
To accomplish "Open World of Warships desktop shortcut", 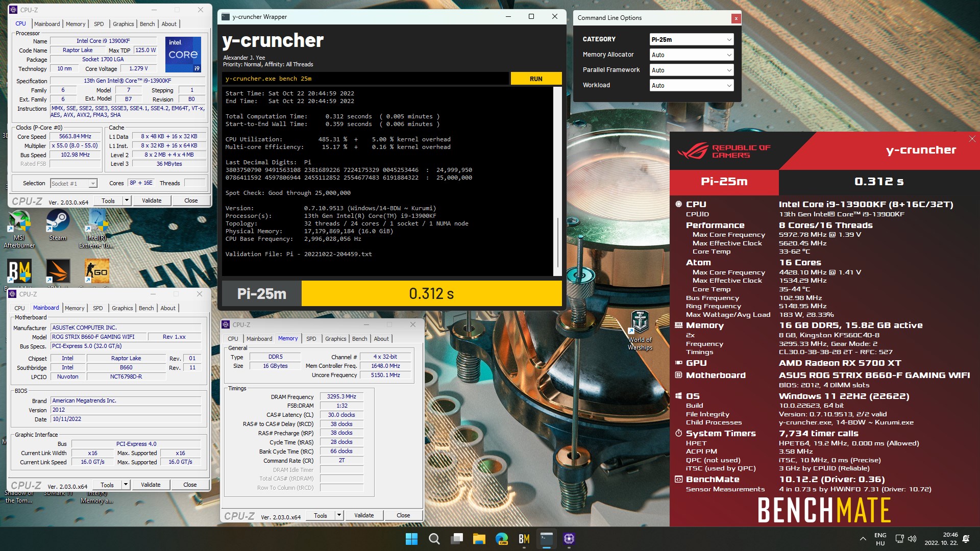I will click(x=640, y=331).
